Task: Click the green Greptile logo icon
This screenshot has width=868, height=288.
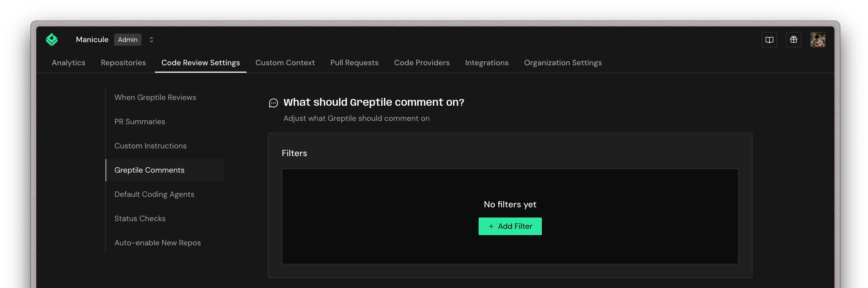Action: 51,39
